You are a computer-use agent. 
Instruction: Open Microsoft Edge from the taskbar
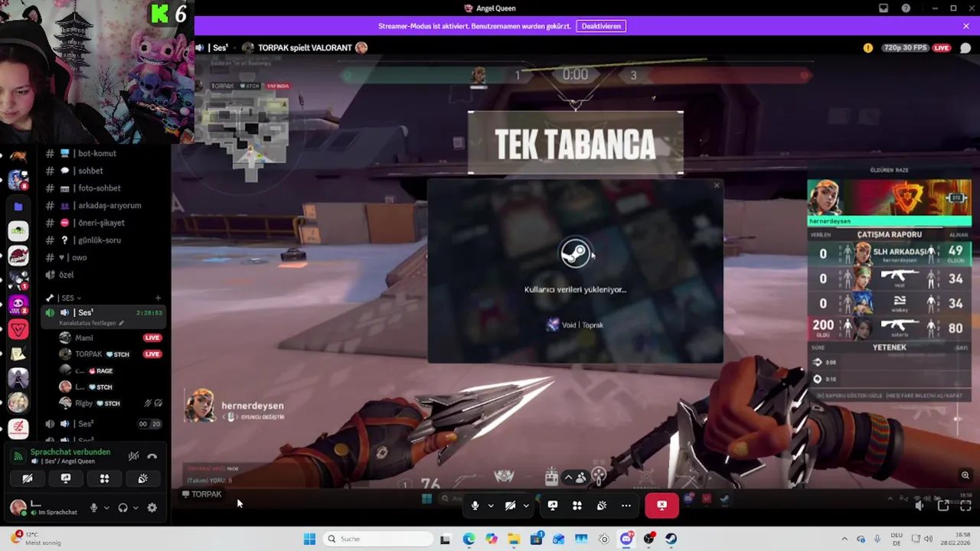pyautogui.click(x=469, y=539)
